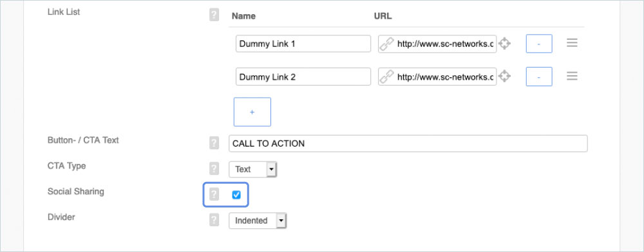Image resolution: width=644 pixels, height=252 pixels.
Task: Click the Social Sharing label
Action: click(x=75, y=192)
